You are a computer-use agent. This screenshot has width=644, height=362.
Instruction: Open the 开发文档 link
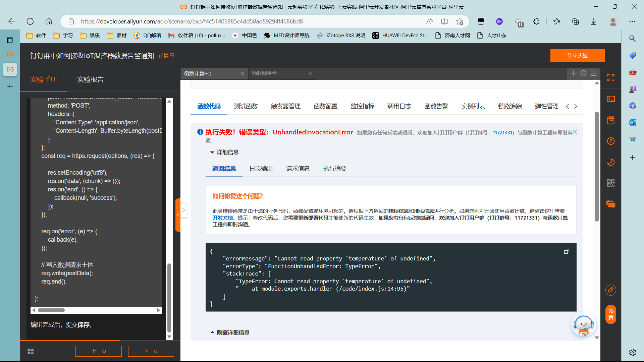tap(222, 218)
